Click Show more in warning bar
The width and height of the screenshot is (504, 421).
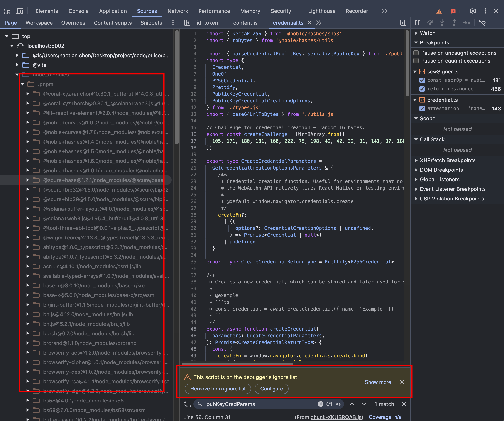(x=378, y=382)
